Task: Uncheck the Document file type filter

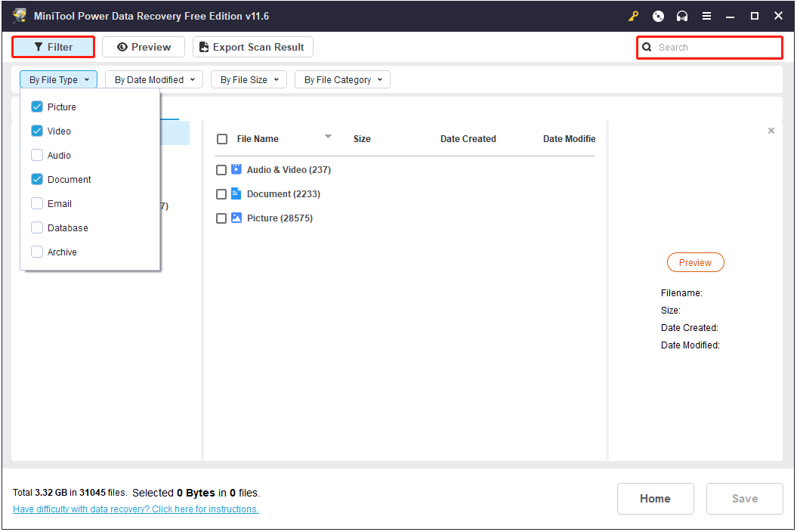Action: click(x=37, y=179)
